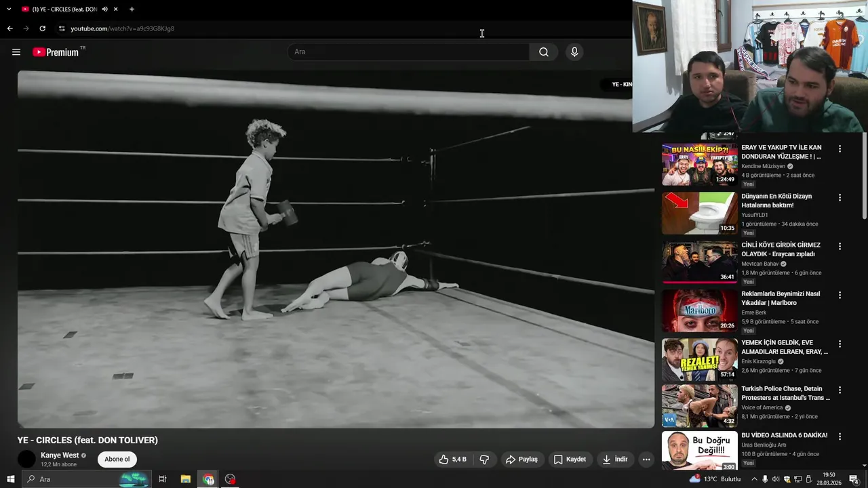Click the page vertical scrollbar

click(864, 176)
